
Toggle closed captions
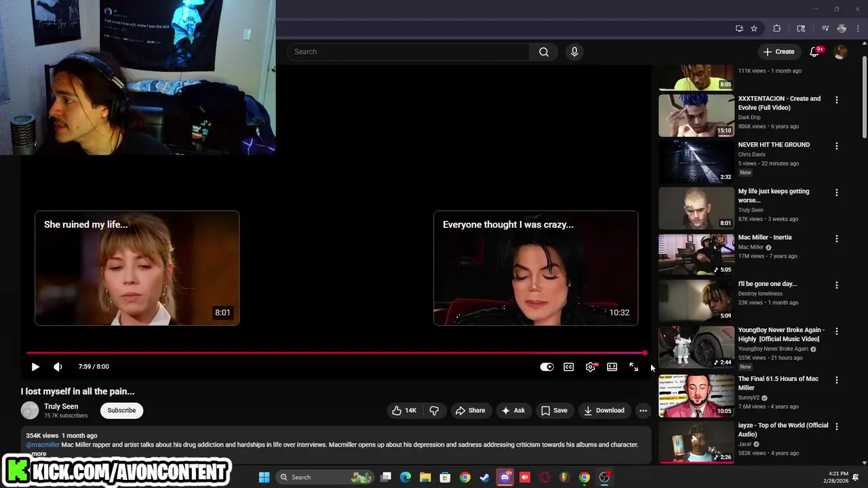568,367
